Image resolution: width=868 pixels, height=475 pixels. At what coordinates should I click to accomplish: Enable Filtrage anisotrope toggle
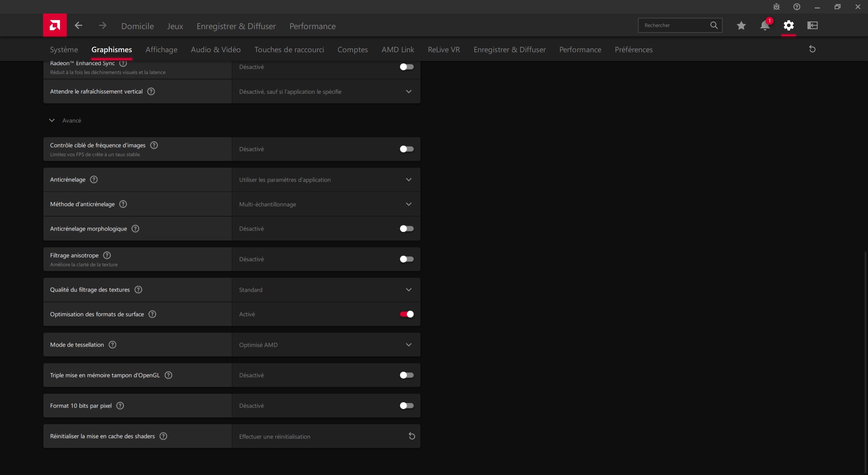[x=407, y=259]
